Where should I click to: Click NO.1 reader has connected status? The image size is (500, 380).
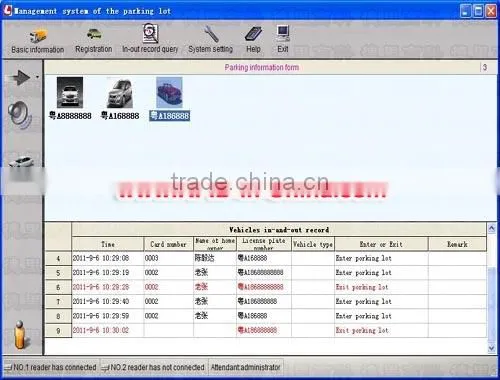51,367
